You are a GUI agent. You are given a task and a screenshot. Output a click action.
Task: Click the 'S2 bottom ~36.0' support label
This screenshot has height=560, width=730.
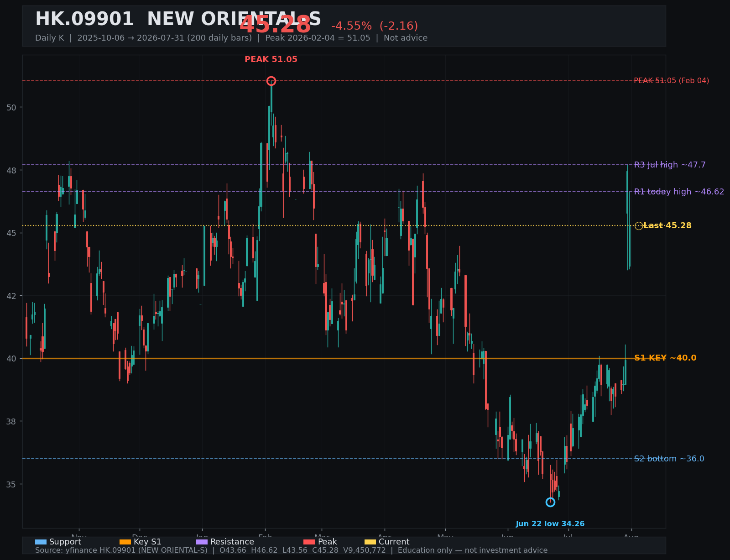669,459
